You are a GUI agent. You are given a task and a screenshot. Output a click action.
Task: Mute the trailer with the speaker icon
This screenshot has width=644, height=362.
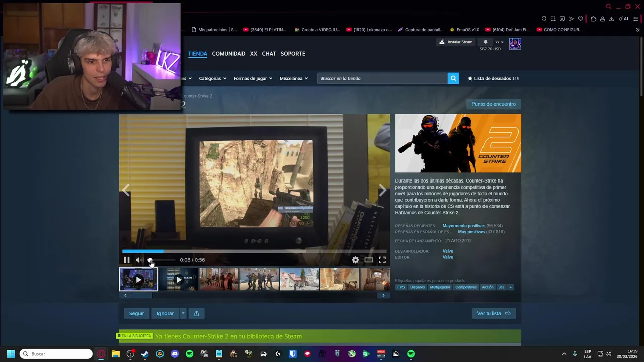tap(139, 260)
